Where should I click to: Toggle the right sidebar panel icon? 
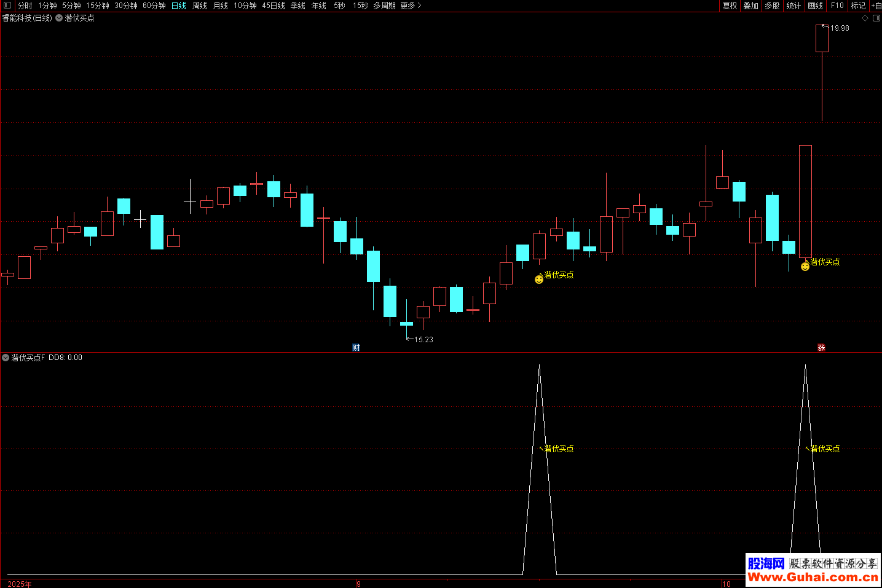876,18
